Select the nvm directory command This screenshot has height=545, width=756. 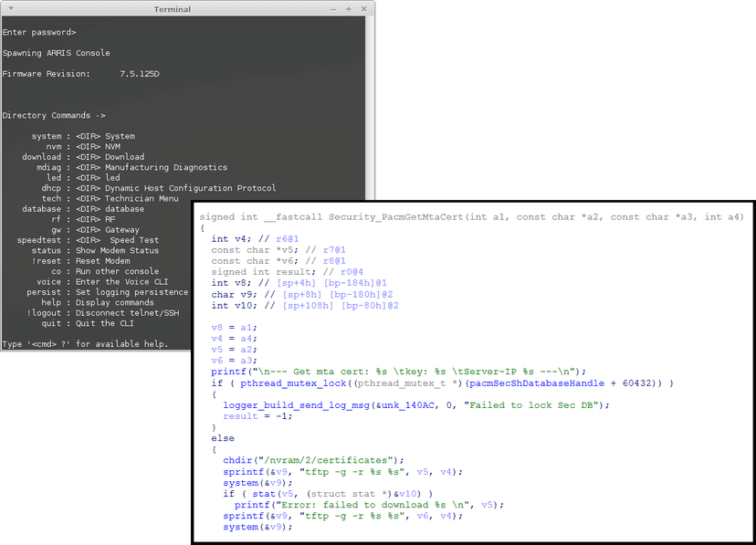[83, 146]
